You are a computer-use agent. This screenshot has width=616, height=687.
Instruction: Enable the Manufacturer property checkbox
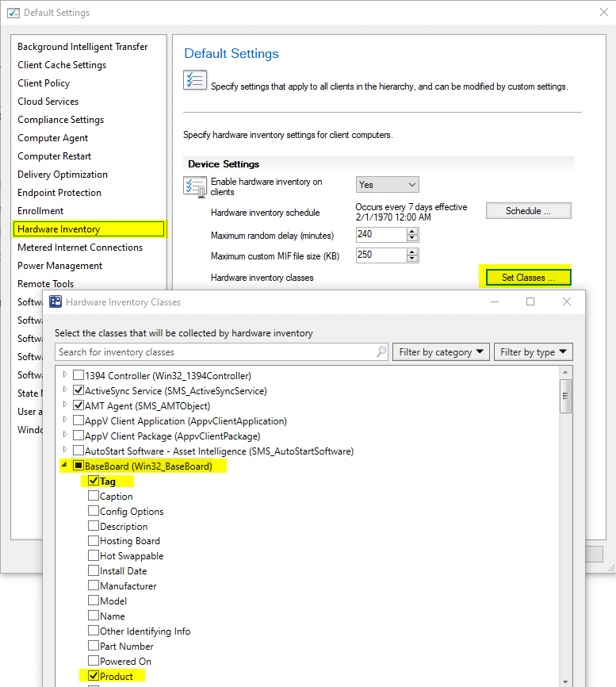tap(94, 586)
